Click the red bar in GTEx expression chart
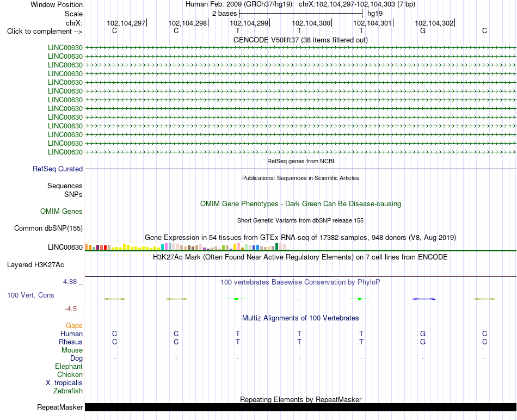Screen dimensions: 517x420 (106, 248)
